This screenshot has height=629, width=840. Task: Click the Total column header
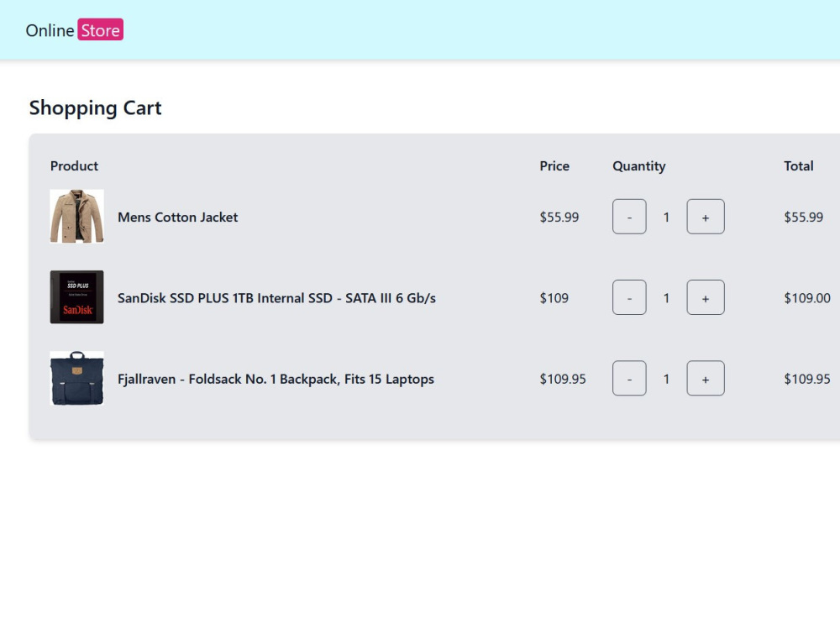click(x=799, y=166)
